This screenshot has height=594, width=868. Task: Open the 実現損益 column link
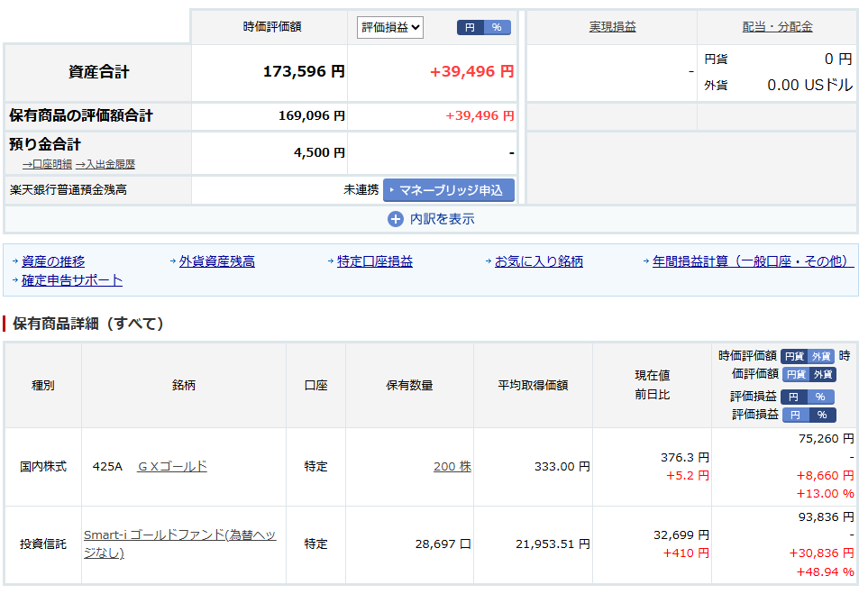(x=612, y=27)
